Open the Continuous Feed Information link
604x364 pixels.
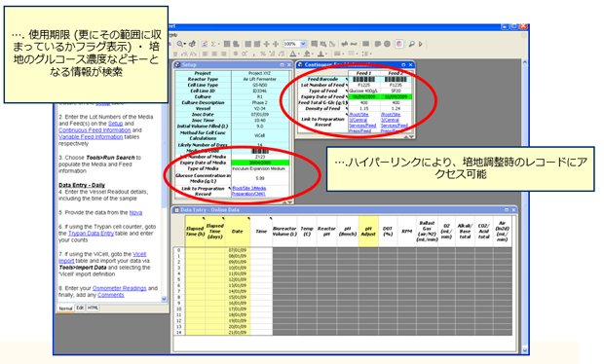tap(94, 130)
